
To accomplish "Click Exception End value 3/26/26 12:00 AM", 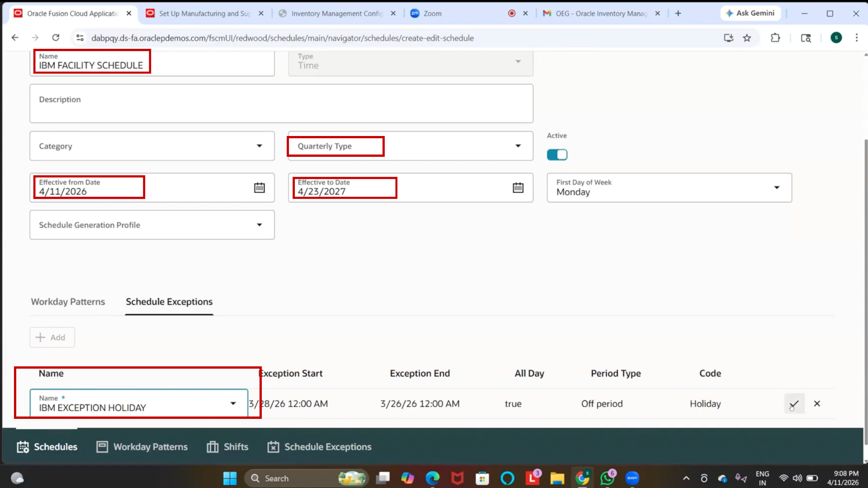I will (420, 404).
